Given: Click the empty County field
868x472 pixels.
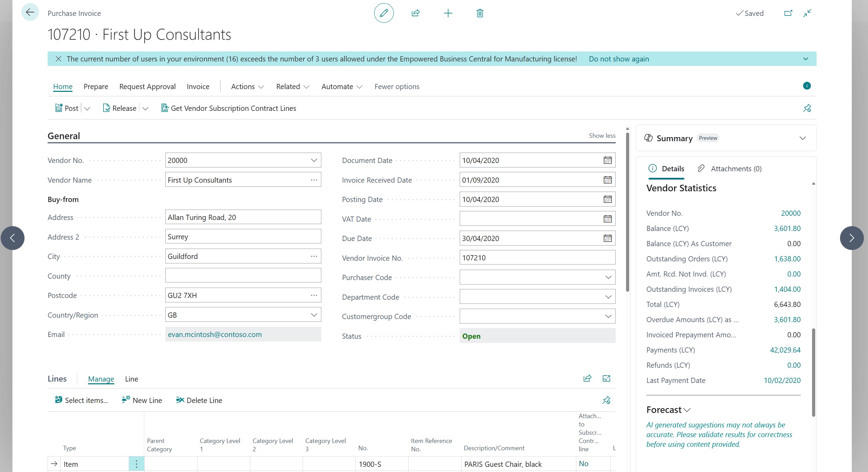Looking at the screenshot, I should click(x=243, y=276).
